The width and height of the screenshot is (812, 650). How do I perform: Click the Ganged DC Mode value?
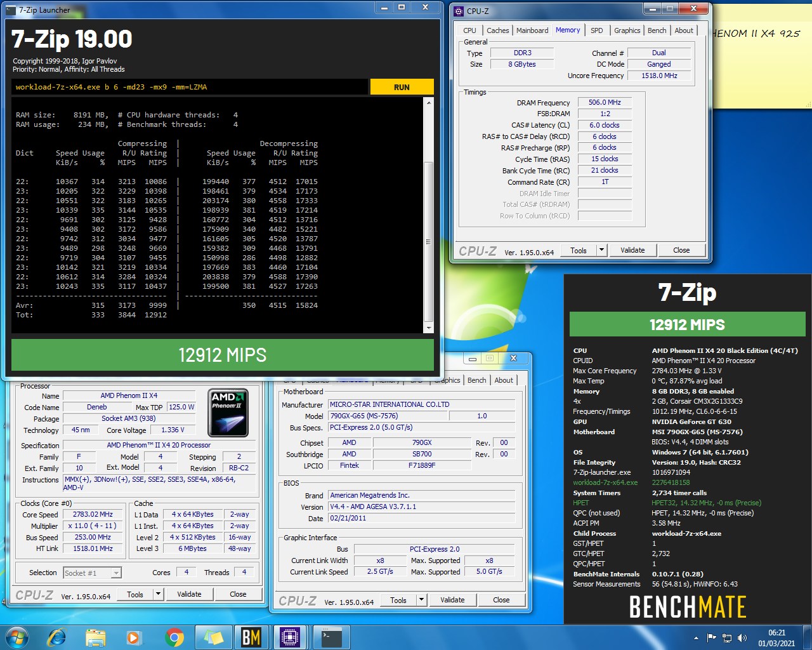pos(659,64)
